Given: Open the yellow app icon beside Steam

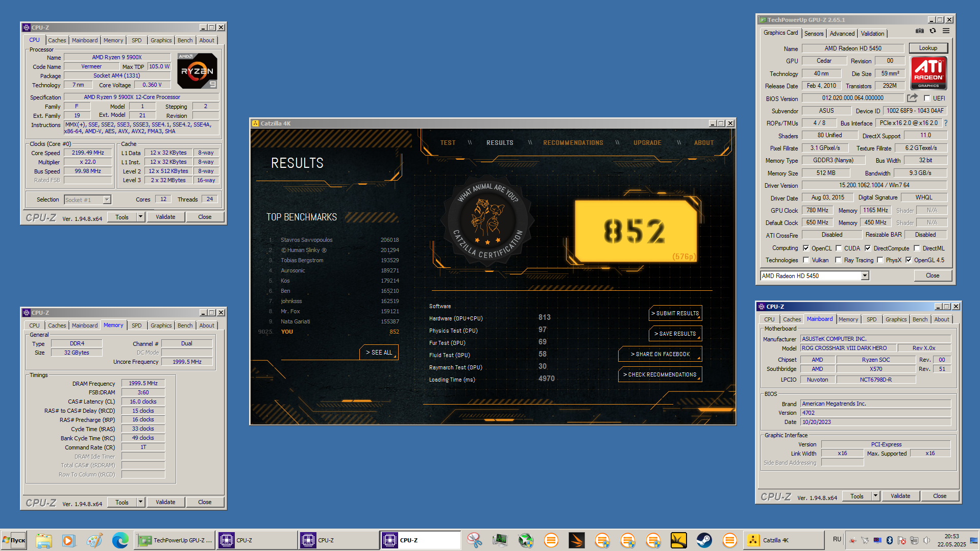Looking at the screenshot, I should 679,540.
